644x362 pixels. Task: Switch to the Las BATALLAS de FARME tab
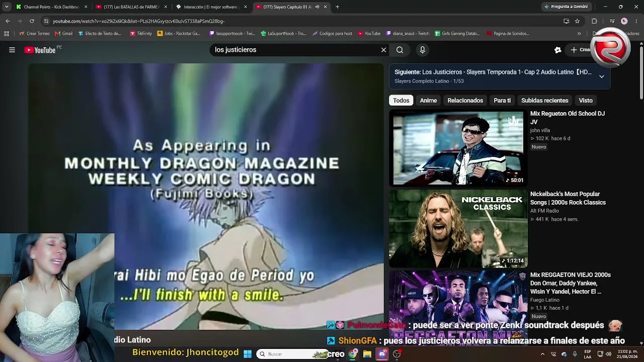131,7
